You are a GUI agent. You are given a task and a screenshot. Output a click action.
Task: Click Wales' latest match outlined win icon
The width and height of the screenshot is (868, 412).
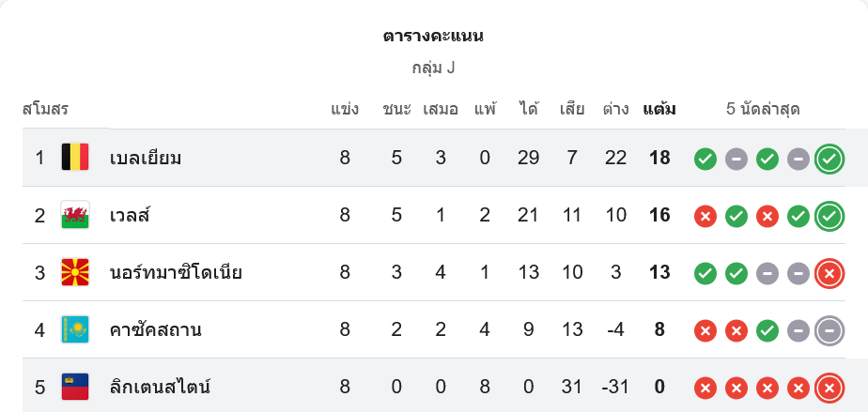tap(829, 216)
